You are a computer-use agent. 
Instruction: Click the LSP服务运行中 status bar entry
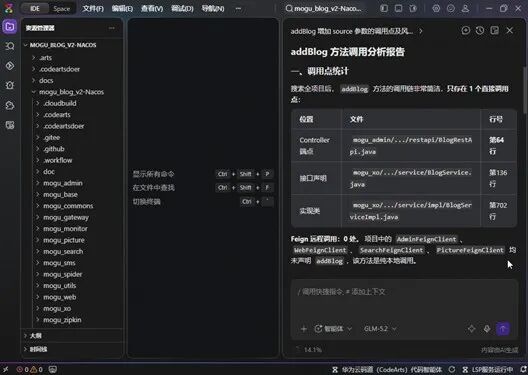pyautogui.click(x=488, y=369)
